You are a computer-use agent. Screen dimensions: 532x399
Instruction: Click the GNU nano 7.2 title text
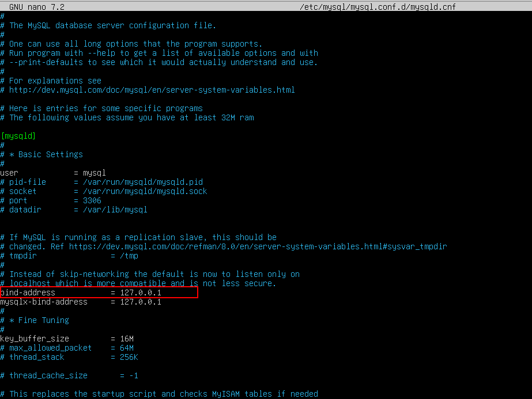point(37,7)
